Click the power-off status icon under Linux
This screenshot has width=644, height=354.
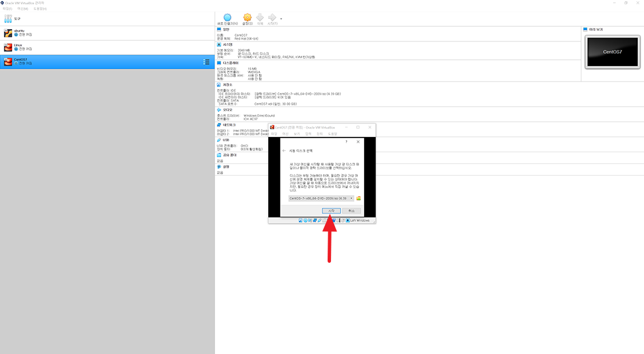pos(16,49)
